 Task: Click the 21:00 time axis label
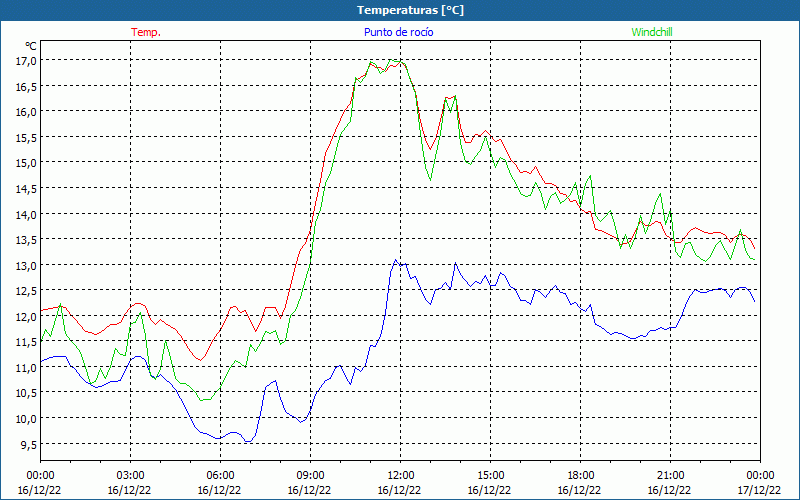(670, 476)
